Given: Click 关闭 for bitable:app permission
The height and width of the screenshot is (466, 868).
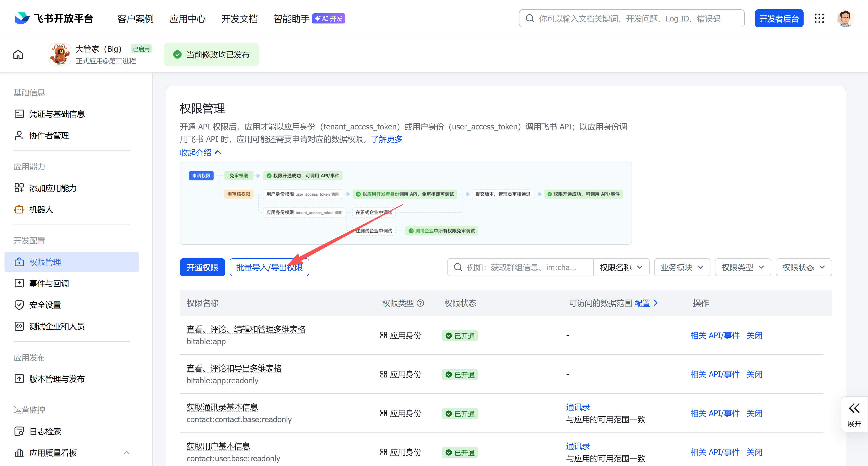Looking at the screenshot, I should pos(754,335).
